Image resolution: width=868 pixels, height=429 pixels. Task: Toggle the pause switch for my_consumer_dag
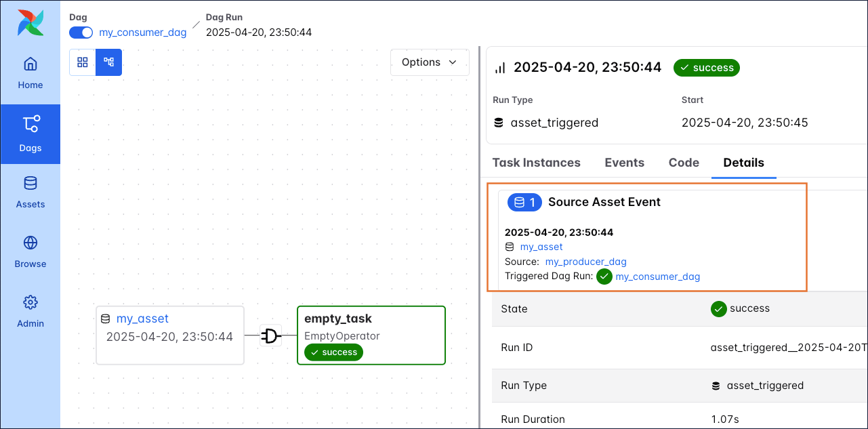(x=81, y=32)
